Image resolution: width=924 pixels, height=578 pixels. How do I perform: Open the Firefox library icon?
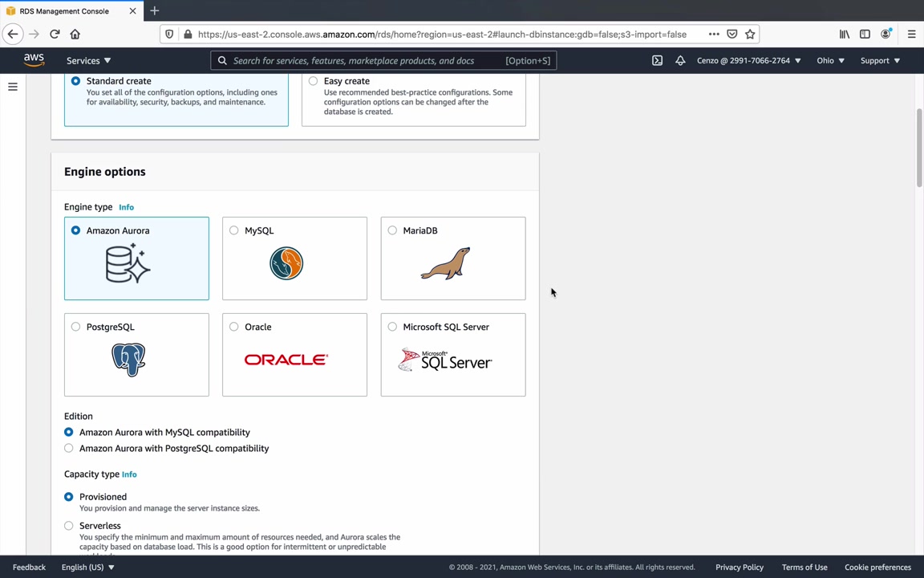coord(845,35)
